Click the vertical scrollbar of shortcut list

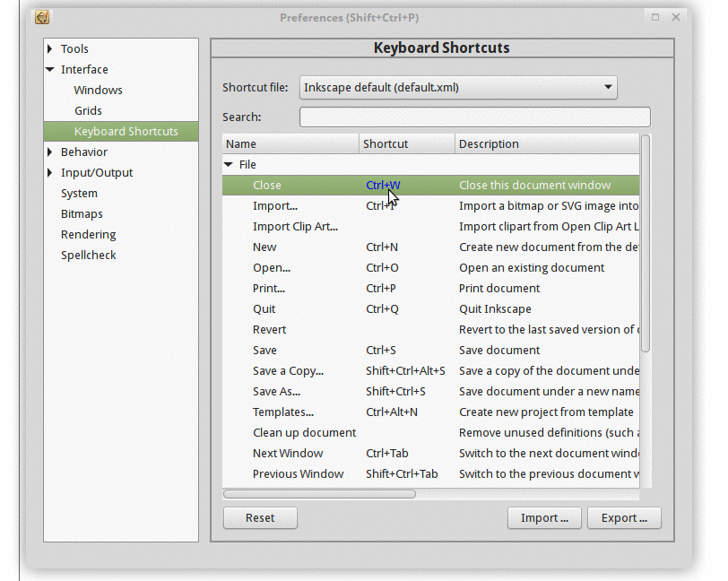click(646, 242)
